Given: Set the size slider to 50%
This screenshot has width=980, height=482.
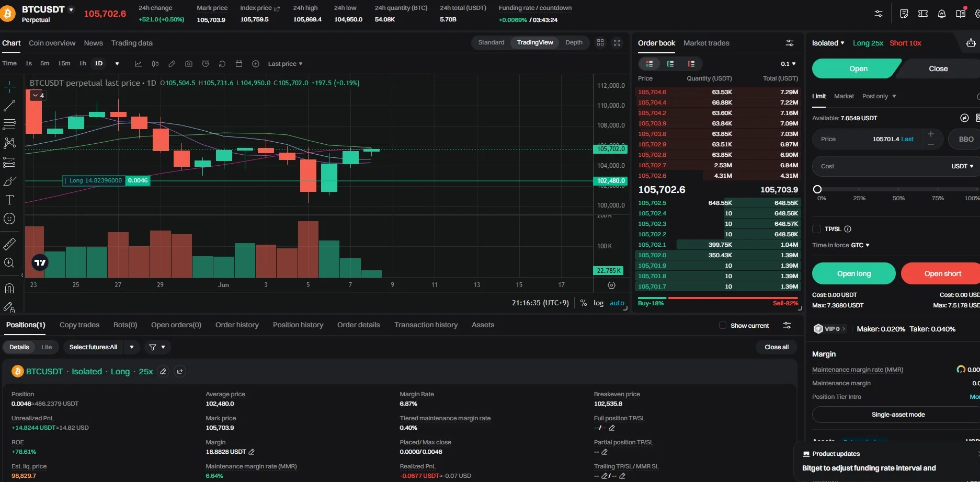Looking at the screenshot, I should (x=898, y=189).
